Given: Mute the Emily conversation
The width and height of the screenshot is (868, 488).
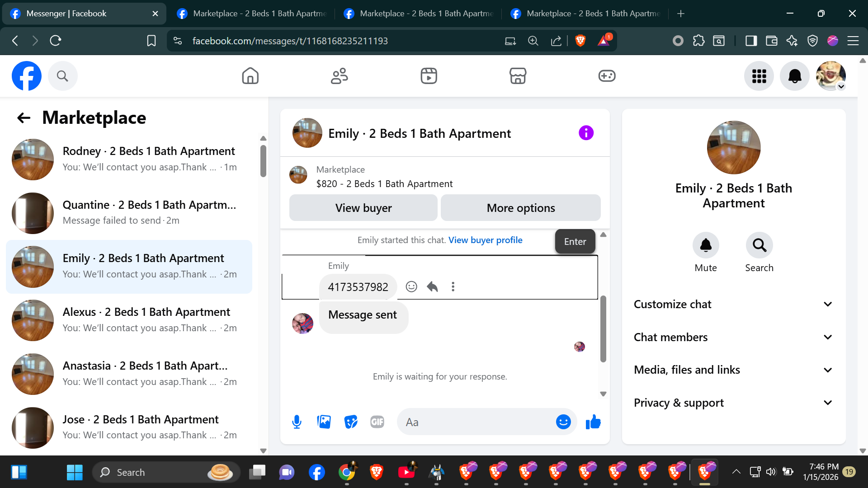Looking at the screenshot, I should pyautogui.click(x=705, y=245).
